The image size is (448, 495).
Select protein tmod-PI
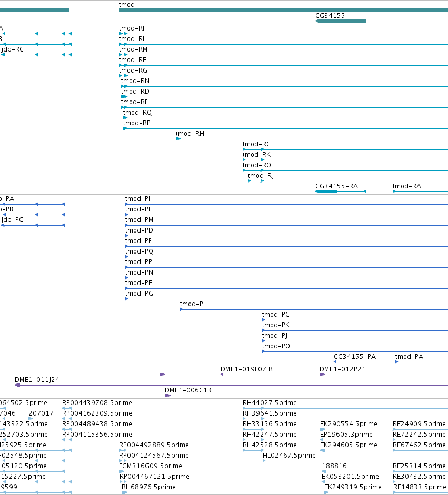point(137,199)
